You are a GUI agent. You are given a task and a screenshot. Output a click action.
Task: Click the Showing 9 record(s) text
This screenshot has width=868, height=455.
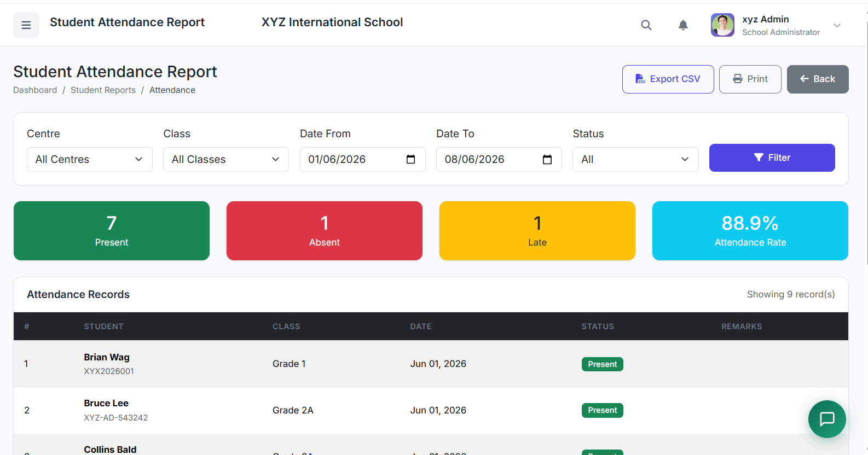click(x=791, y=294)
